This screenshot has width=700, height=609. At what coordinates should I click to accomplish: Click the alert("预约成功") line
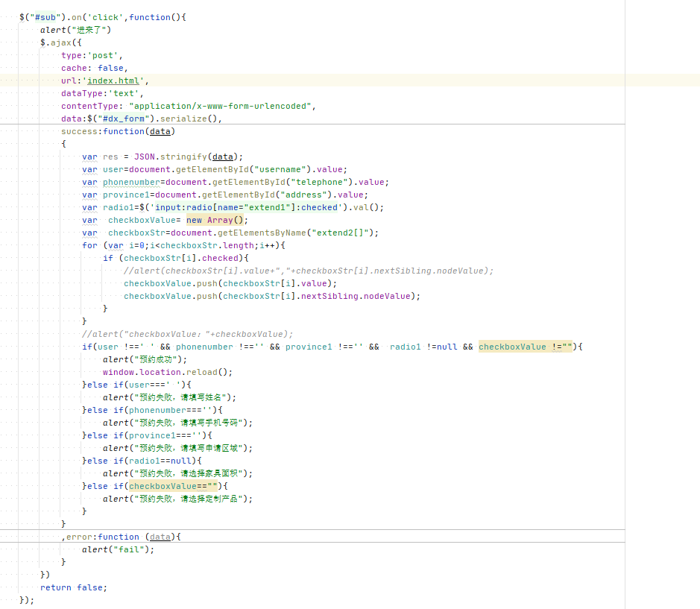(x=145, y=360)
